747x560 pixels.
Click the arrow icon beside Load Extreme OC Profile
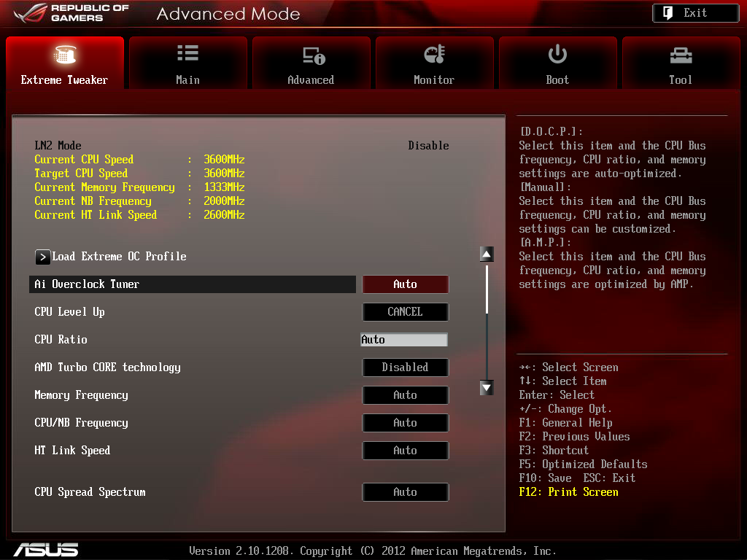(x=42, y=257)
